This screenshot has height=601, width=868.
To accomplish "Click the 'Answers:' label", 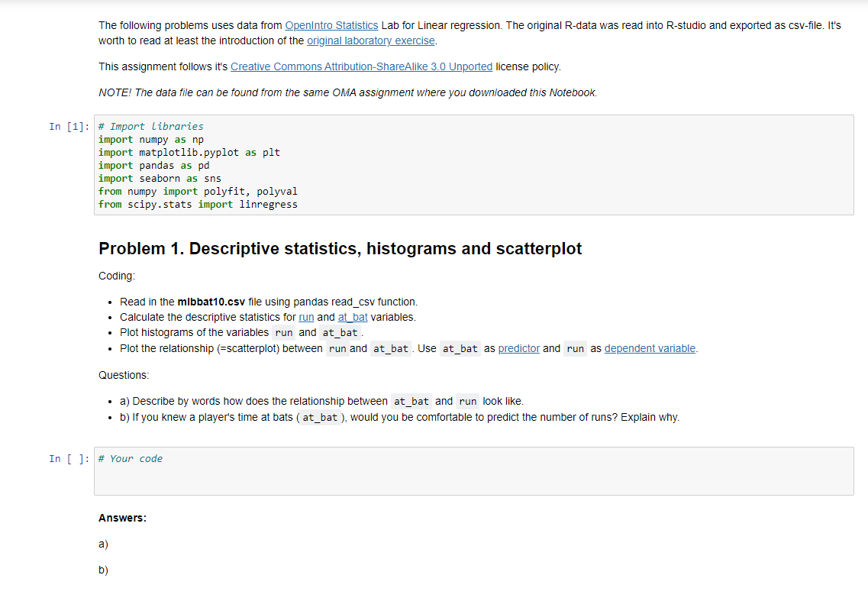I will click(x=122, y=519).
